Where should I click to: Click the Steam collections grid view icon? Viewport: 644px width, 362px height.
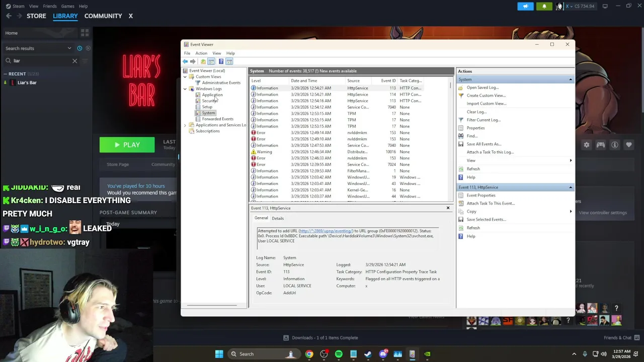(85, 33)
